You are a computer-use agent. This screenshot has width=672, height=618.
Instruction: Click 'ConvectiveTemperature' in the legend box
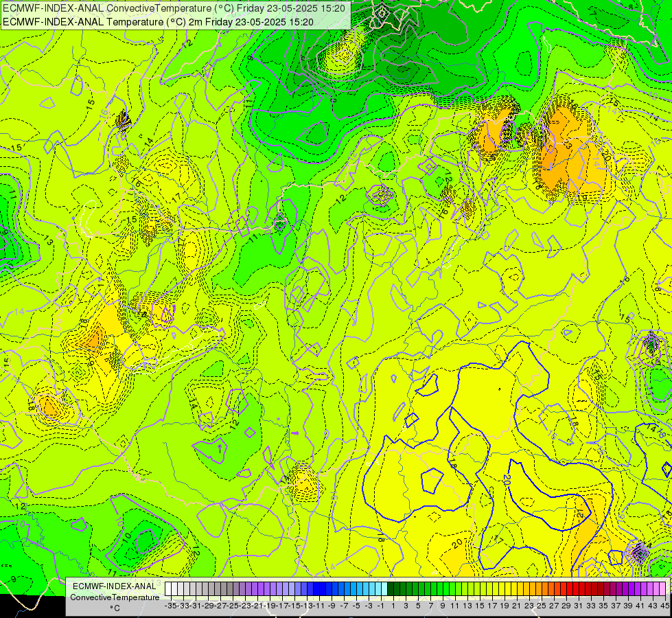click(115, 597)
